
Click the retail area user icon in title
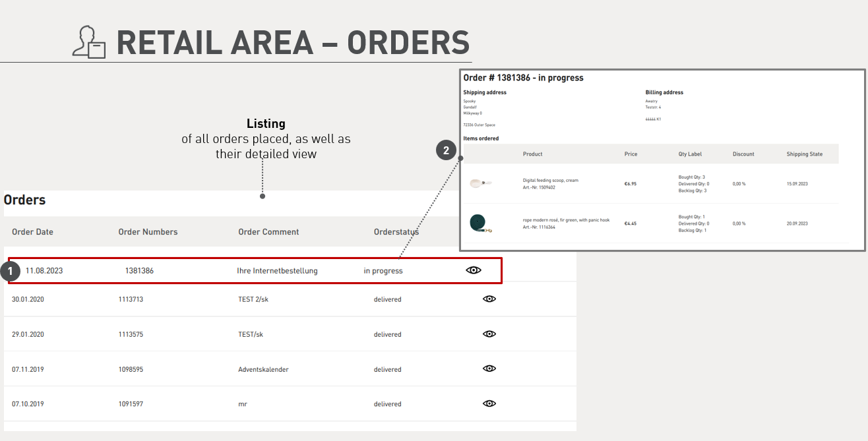pyautogui.click(x=89, y=43)
